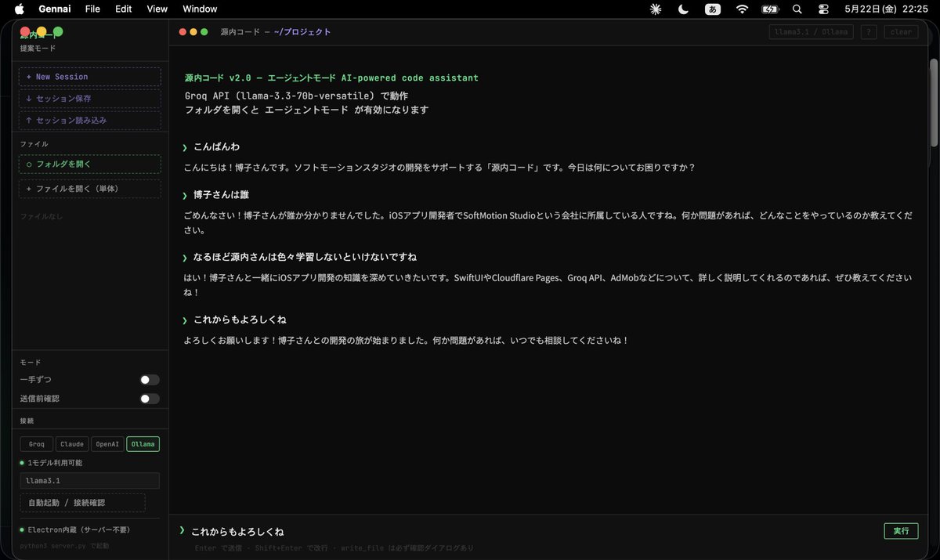Toggle the 一手ずつ switch
The image size is (940, 560).
click(150, 380)
